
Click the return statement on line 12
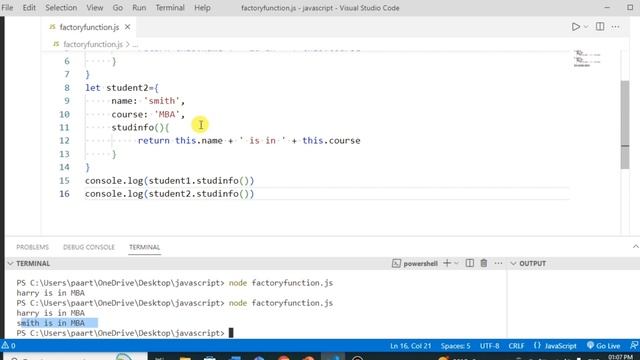pos(249,141)
